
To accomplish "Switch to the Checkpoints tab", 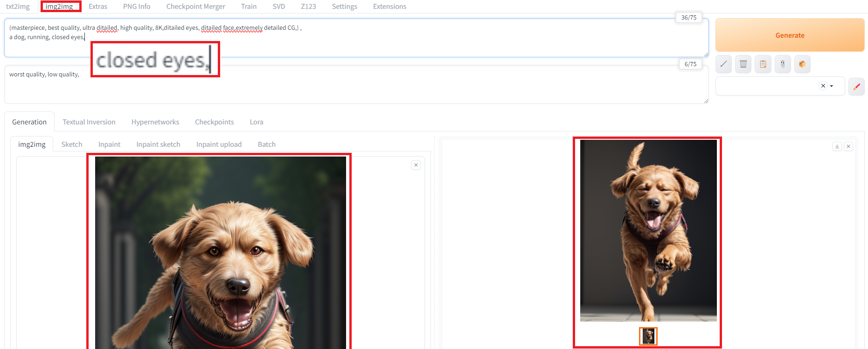I will tap(214, 122).
